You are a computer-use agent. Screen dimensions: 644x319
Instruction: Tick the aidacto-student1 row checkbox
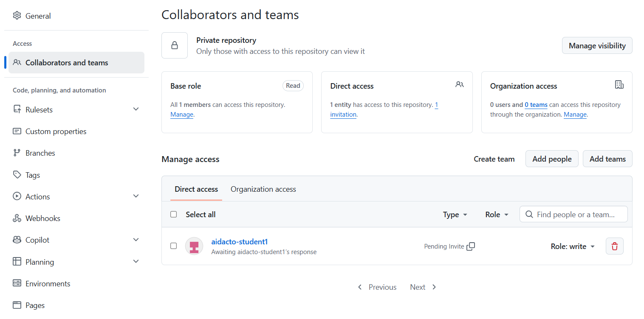(173, 246)
